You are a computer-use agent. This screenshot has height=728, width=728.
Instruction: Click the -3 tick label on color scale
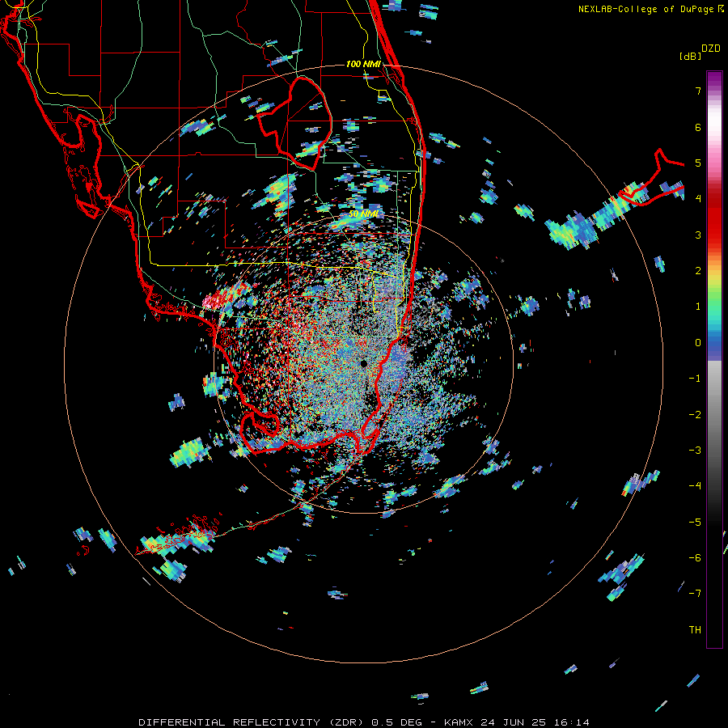pyautogui.click(x=695, y=451)
